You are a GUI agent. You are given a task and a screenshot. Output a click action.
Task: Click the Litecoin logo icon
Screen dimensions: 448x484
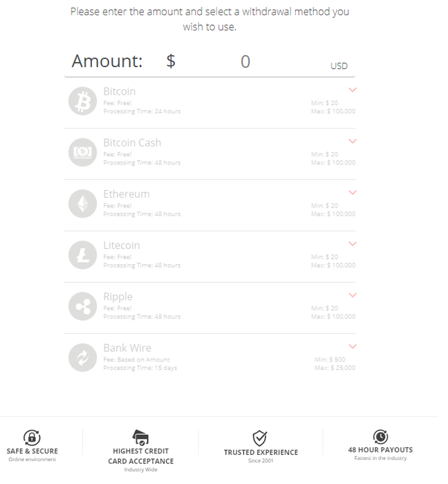(x=83, y=255)
